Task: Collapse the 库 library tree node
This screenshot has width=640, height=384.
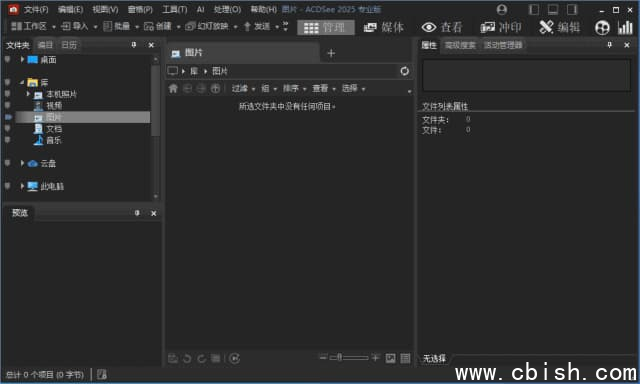Action: coord(22,82)
